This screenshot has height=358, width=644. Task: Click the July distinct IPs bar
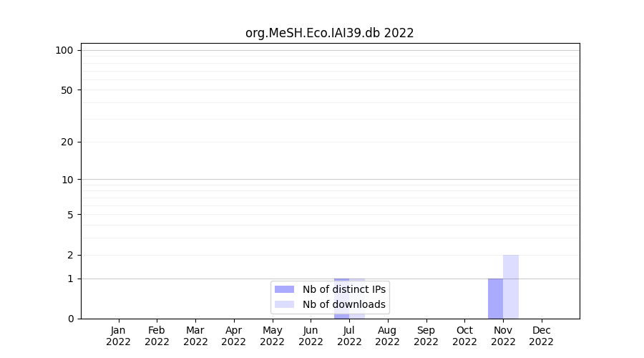click(341, 315)
